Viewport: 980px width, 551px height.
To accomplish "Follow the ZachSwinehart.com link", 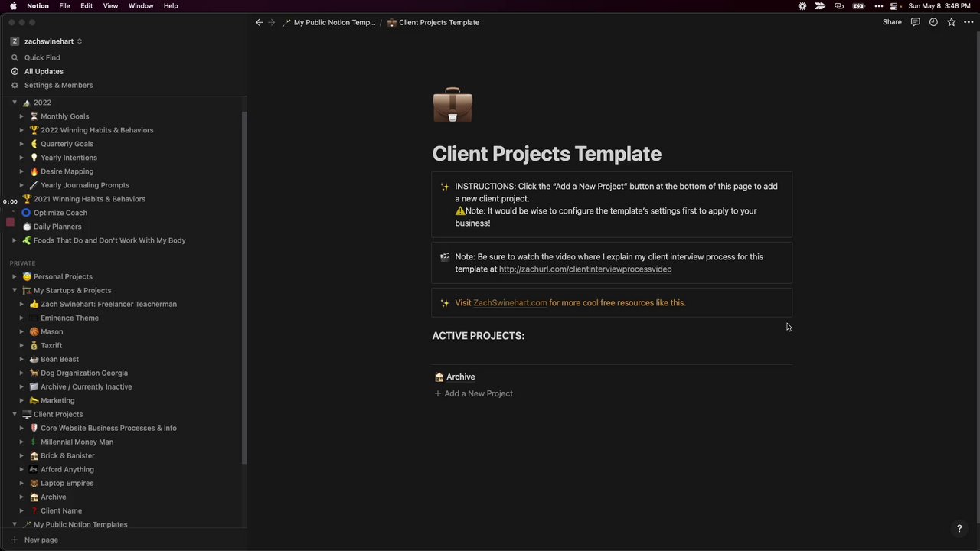I will [x=510, y=302].
